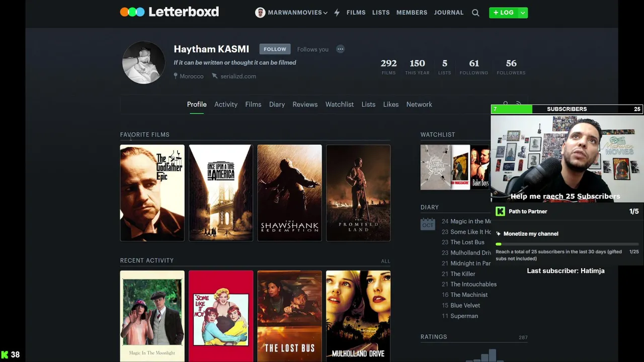Screen dimensions: 644x362
Task: Open the FAVORITE FILMS heading link
Action: pos(144,135)
